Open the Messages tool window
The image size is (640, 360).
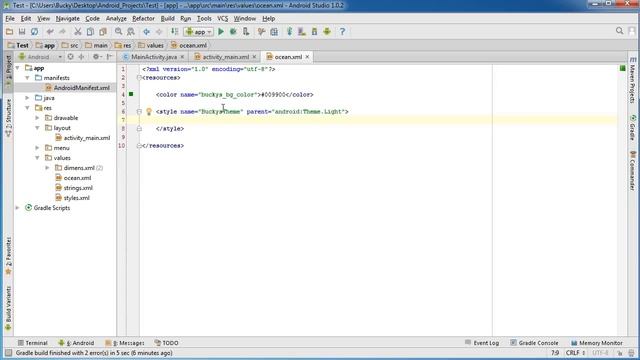pyautogui.click(x=125, y=343)
